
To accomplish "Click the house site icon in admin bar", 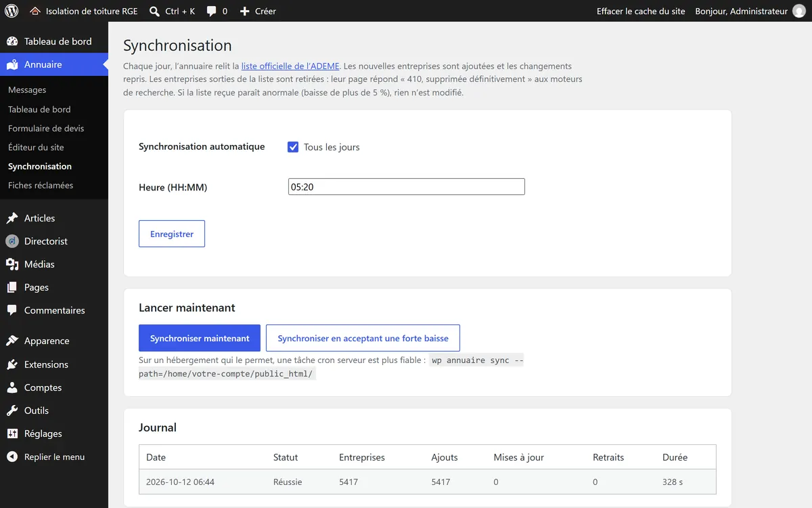I will point(35,11).
